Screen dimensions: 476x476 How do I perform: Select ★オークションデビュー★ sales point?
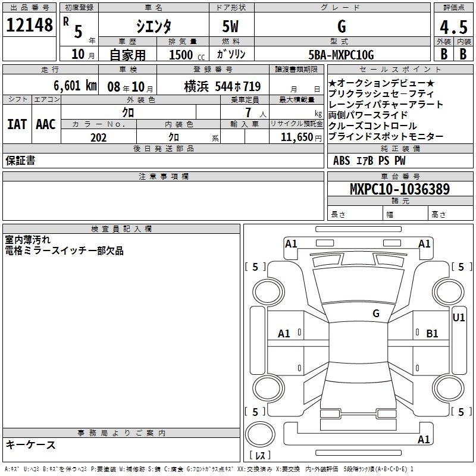[x=381, y=83]
